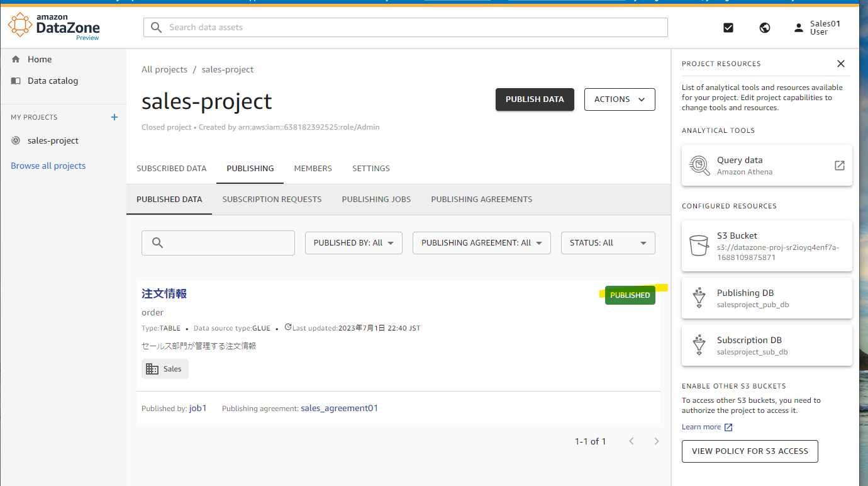Open the SETTINGS tab
This screenshot has height=486, width=868.
point(371,169)
